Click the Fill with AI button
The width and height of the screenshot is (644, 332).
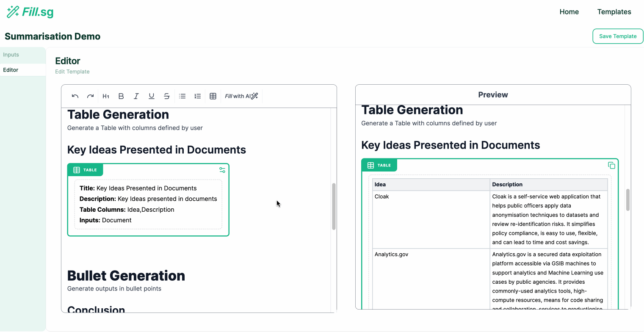[241, 96]
